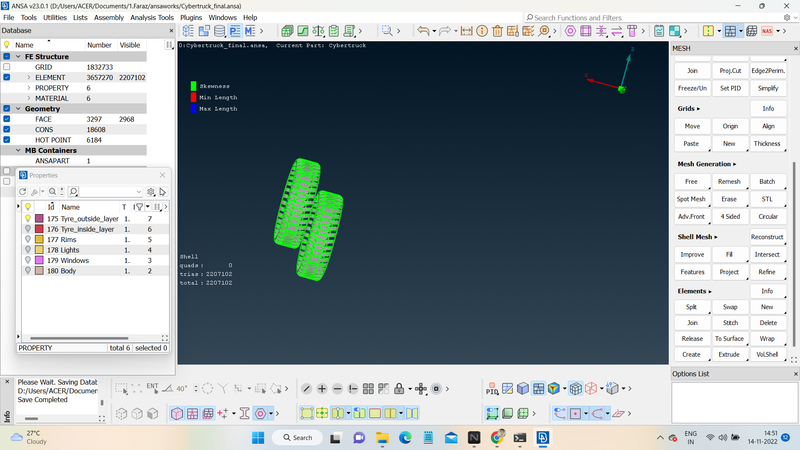This screenshot has width=800, height=450.
Task: Click the Extrude button in Elements
Action: click(x=729, y=355)
